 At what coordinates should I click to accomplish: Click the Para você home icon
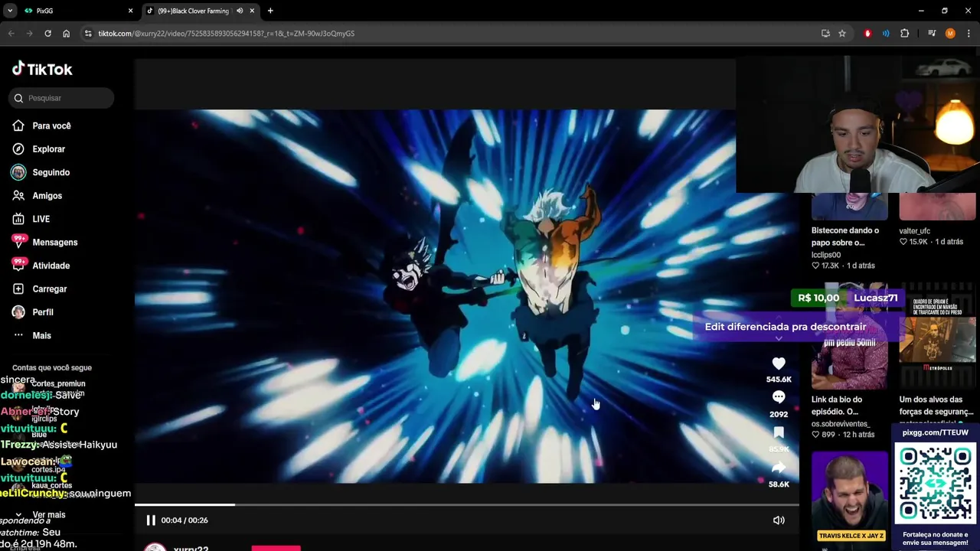(x=18, y=126)
